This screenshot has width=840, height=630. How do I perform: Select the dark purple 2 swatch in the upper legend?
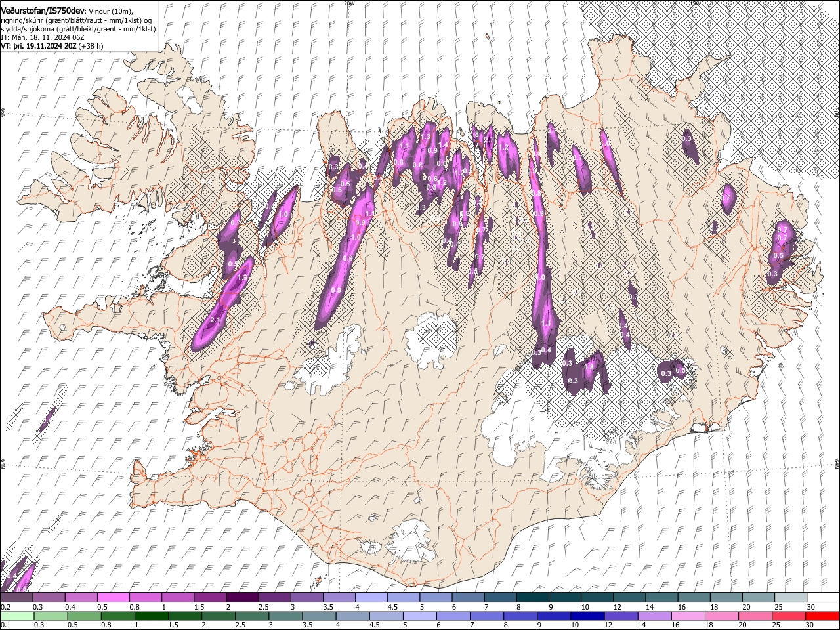pos(242,598)
